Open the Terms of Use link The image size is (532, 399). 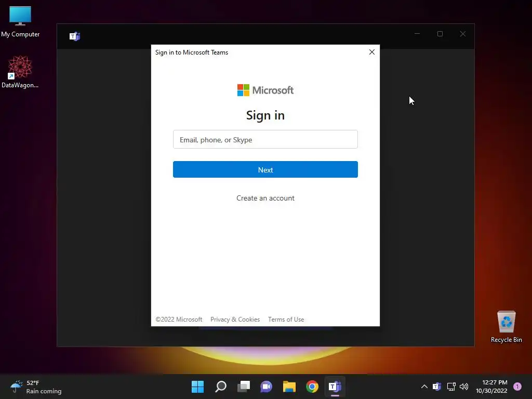click(286, 320)
